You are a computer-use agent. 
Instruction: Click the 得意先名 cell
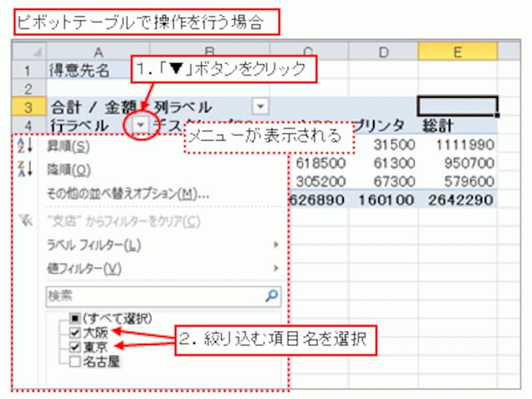[x=80, y=70]
